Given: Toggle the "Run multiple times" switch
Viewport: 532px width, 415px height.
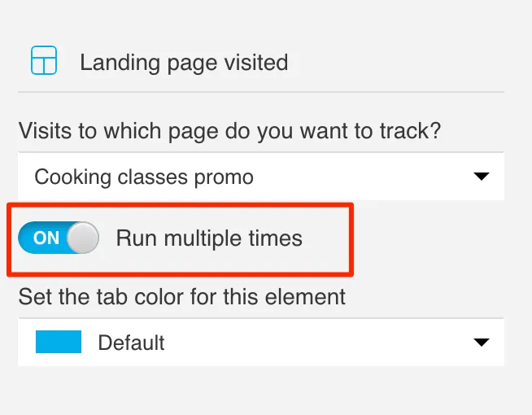Looking at the screenshot, I should tap(59, 238).
